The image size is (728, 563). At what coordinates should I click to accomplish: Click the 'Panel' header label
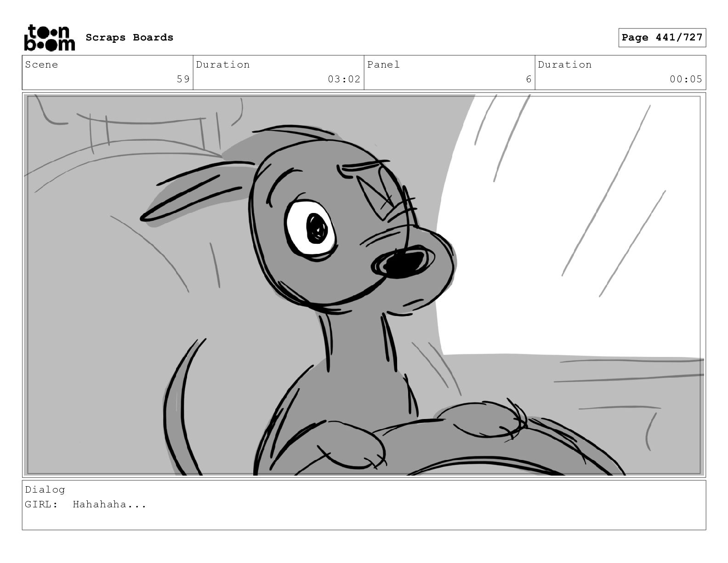pos(383,64)
